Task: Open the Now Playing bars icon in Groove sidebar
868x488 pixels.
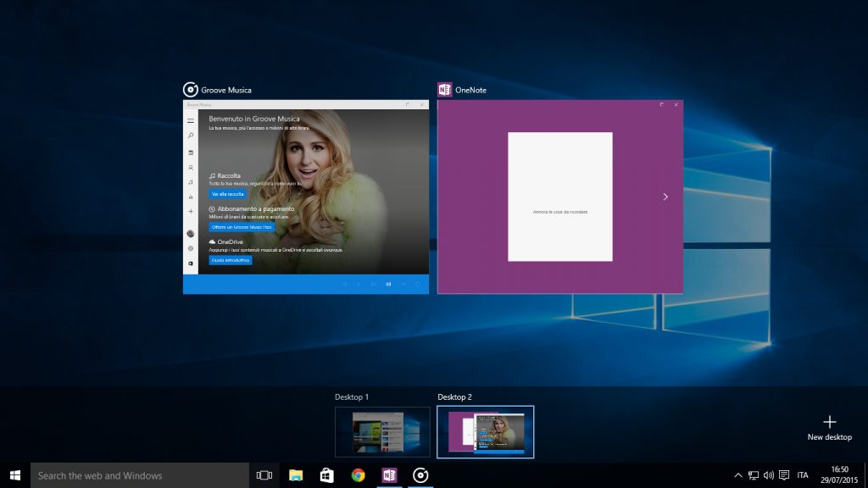Action: click(191, 197)
